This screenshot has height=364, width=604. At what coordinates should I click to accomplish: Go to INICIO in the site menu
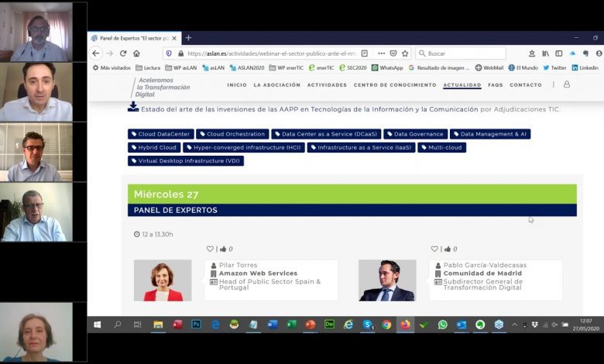pos(237,84)
